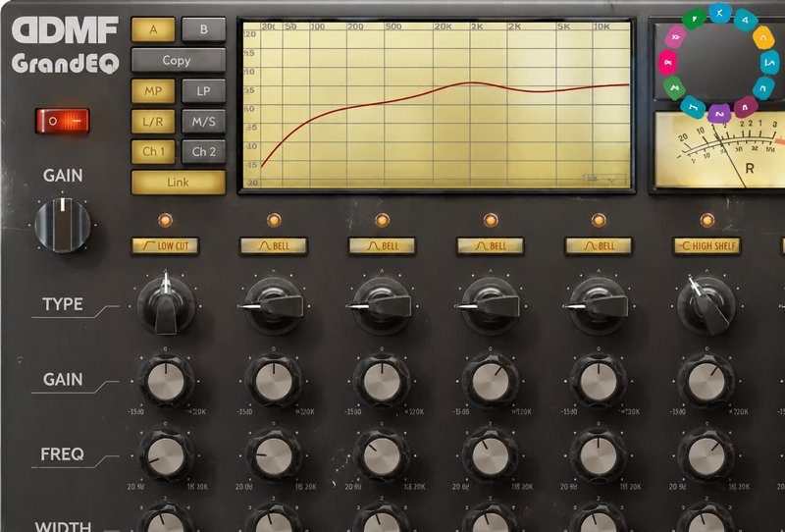Screen dimensions: 785x532
Task: Click the VU meter marked R
Action: (720, 150)
